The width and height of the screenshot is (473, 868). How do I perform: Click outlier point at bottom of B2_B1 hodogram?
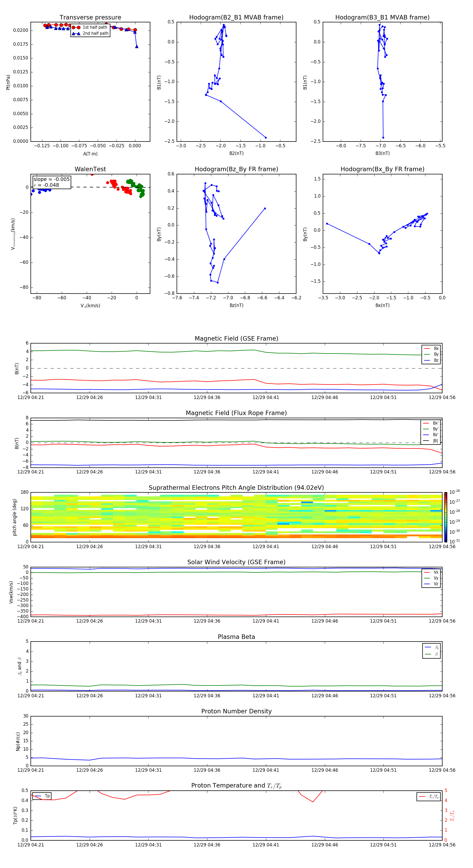pos(266,138)
